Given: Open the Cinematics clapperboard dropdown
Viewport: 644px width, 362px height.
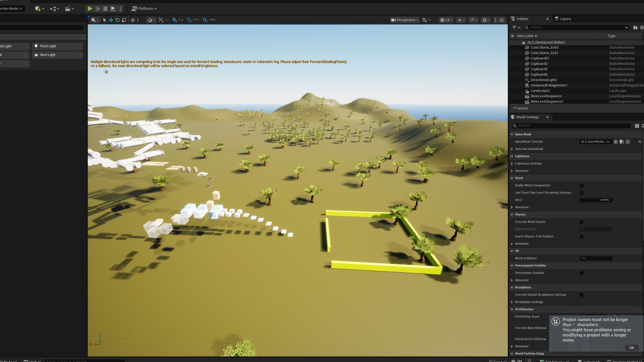Looking at the screenshot, I should point(69,9).
